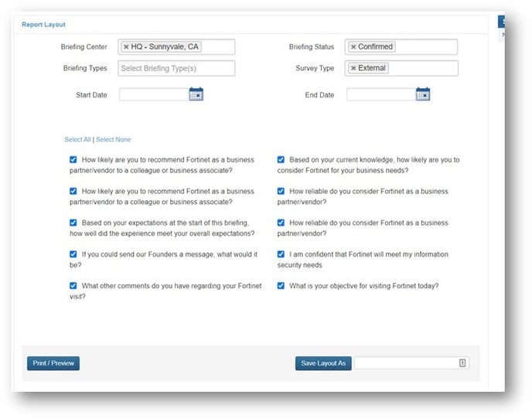532x419 pixels.
Task: Click the Select All link
Action: pyautogui.click(x=77, y=140)
